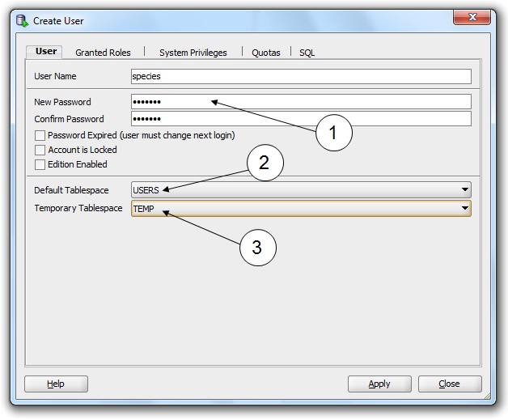
Task: Click the Create User database icon in title bar
Action: pyautogui.click(x=22, y=21)
